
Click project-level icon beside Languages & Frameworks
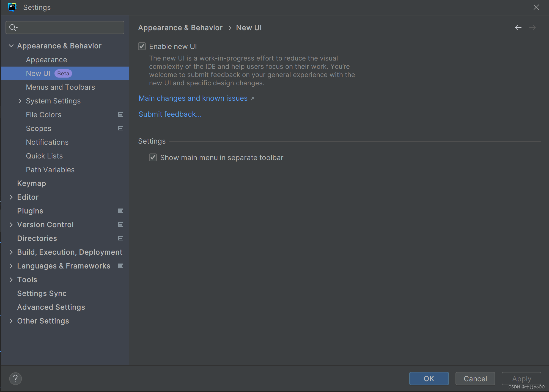120,266
